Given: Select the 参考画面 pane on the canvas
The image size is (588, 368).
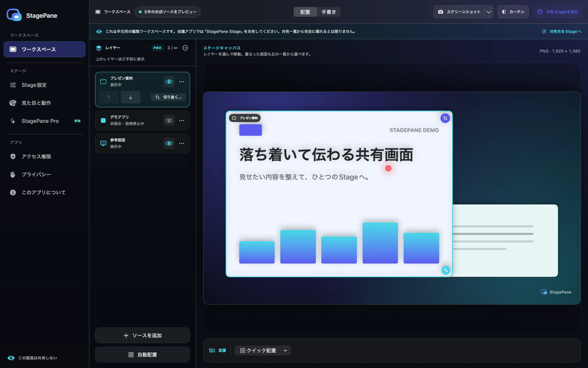Looking at the screenshot, I should 505,240.
